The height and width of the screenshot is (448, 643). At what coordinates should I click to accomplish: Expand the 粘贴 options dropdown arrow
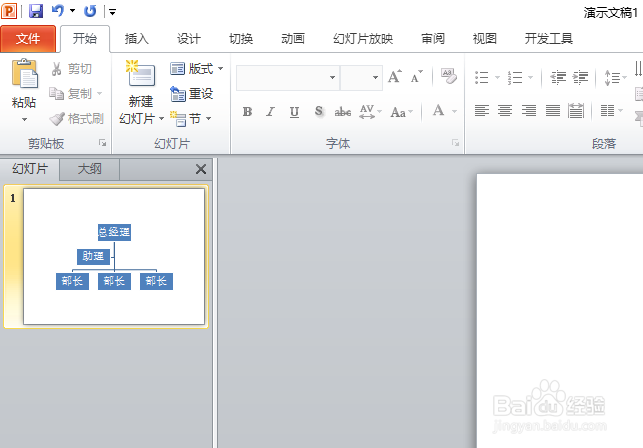(x=24, y=119)
